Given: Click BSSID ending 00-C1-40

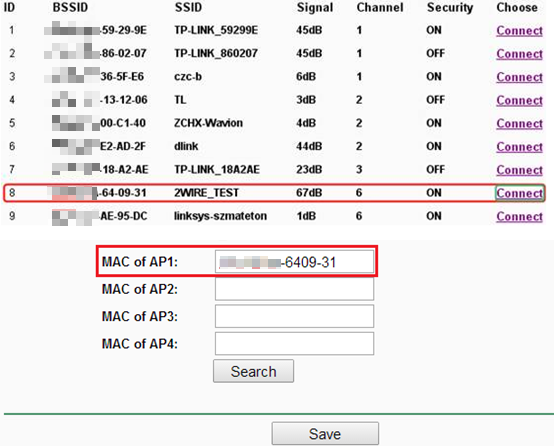Looking at the screenshot, I should point(99,123).
